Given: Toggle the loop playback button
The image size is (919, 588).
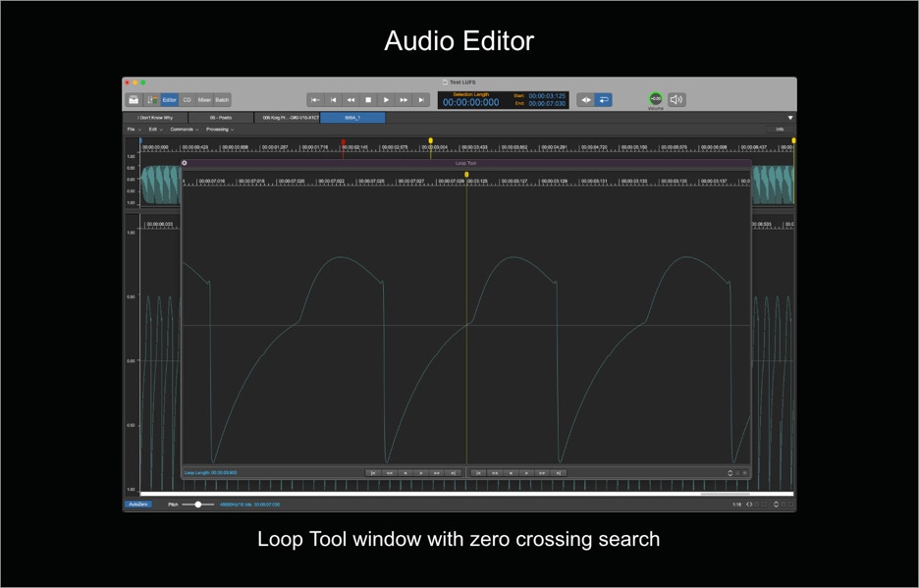Looking at the screenshot, I should click(x=604, y=100).
